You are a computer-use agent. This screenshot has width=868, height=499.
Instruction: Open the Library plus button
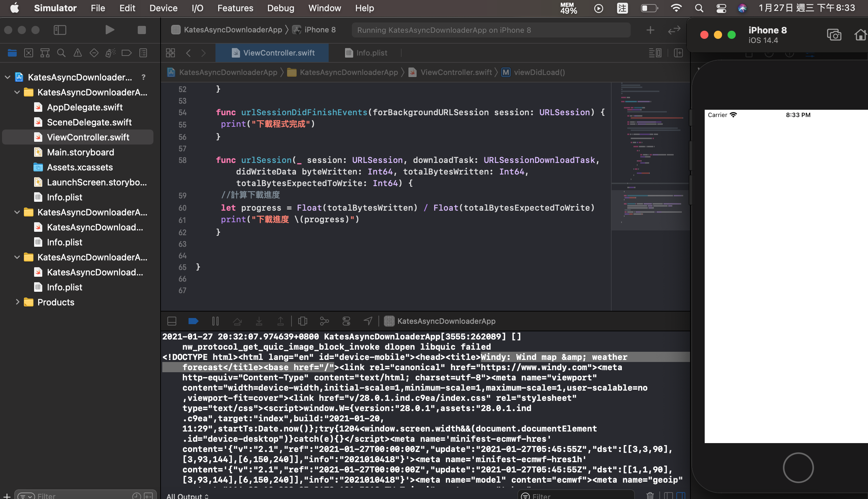point(650,30)
